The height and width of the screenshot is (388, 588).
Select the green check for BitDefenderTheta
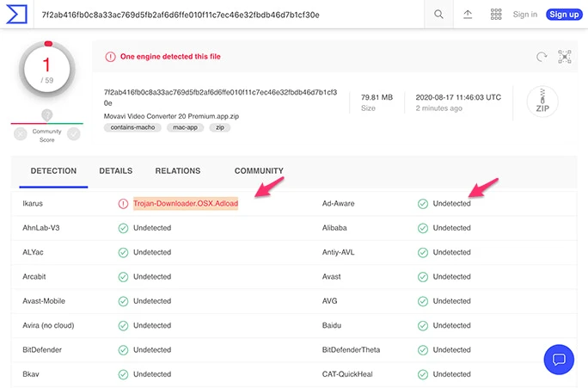[423, 350]
